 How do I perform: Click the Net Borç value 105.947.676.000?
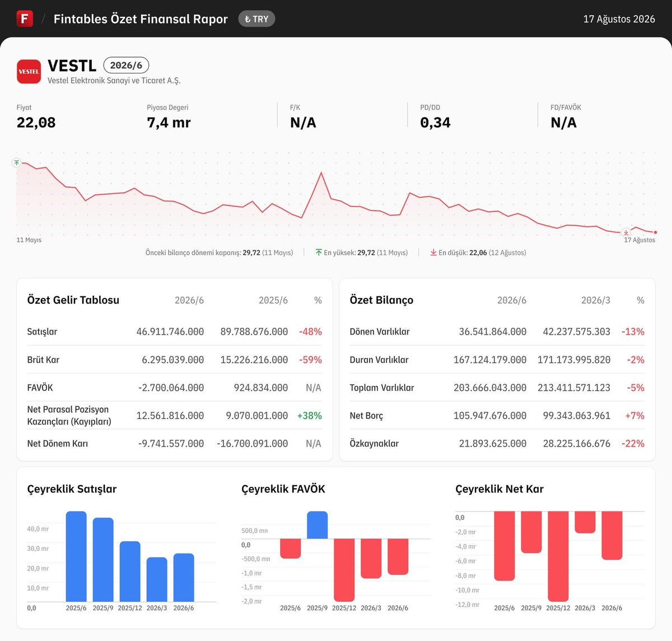click(x=490, y=416)
